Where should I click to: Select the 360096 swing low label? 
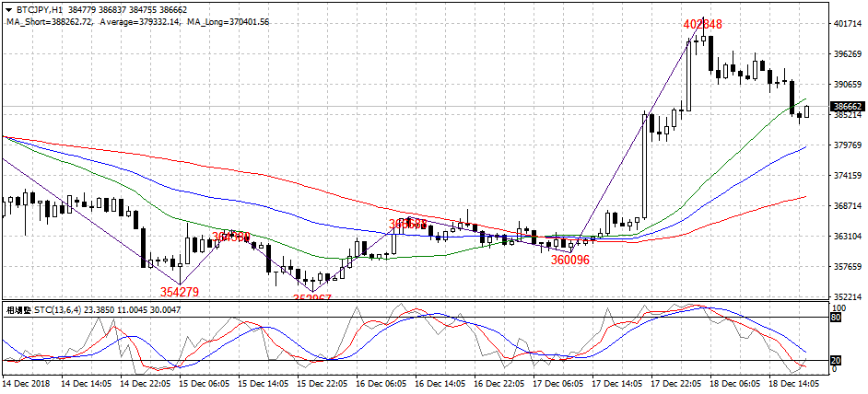pos(570,261)
